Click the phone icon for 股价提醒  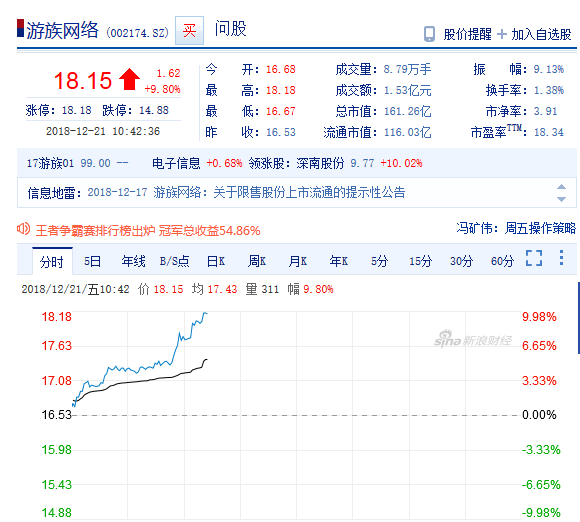(x=429, y=34)
